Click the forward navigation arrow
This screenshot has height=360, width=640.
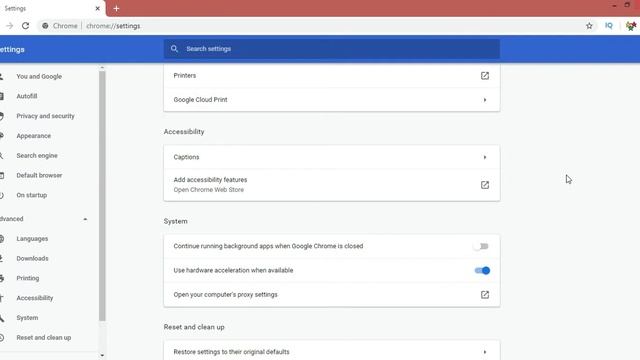click(9, 26)
